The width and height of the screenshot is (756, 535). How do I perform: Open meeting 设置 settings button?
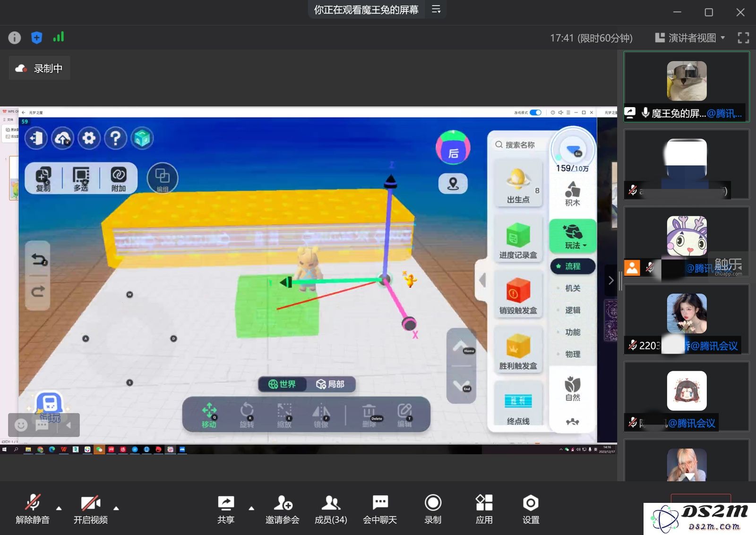(x=531, y=509)
